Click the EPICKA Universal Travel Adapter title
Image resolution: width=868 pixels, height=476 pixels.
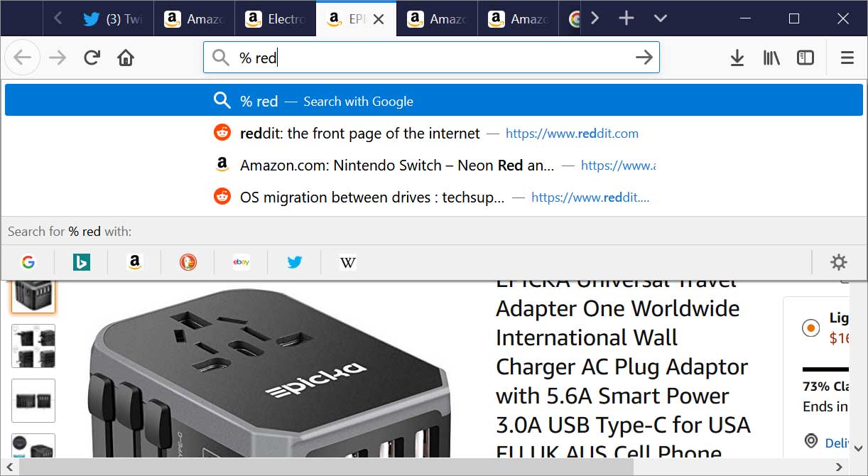click(x=623, y=367)
